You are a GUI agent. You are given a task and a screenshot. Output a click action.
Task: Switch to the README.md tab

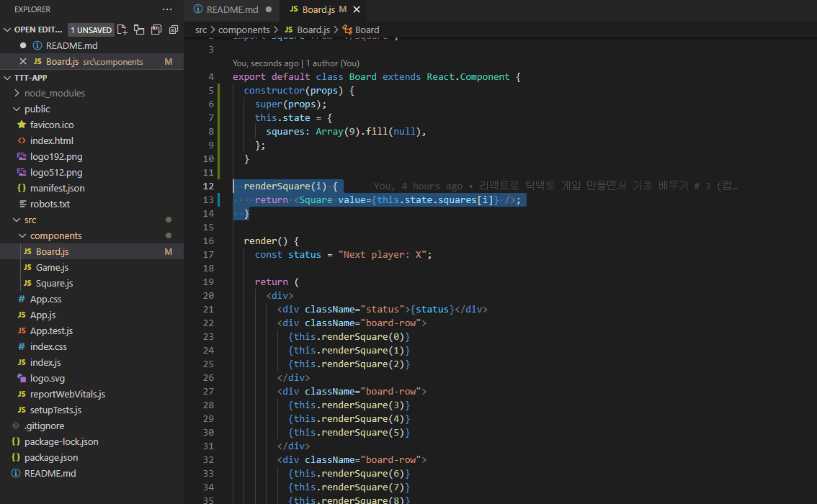[232, 9]
